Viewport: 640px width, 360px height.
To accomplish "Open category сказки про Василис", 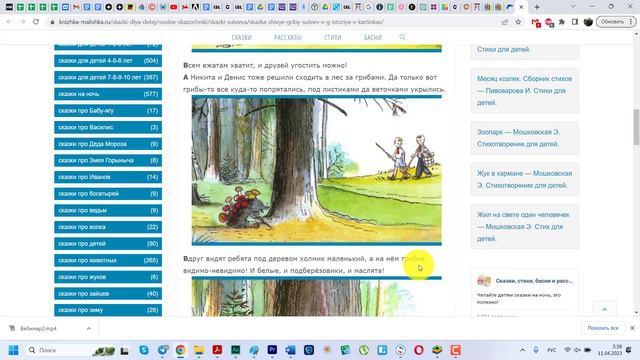I will click(108, 127).
